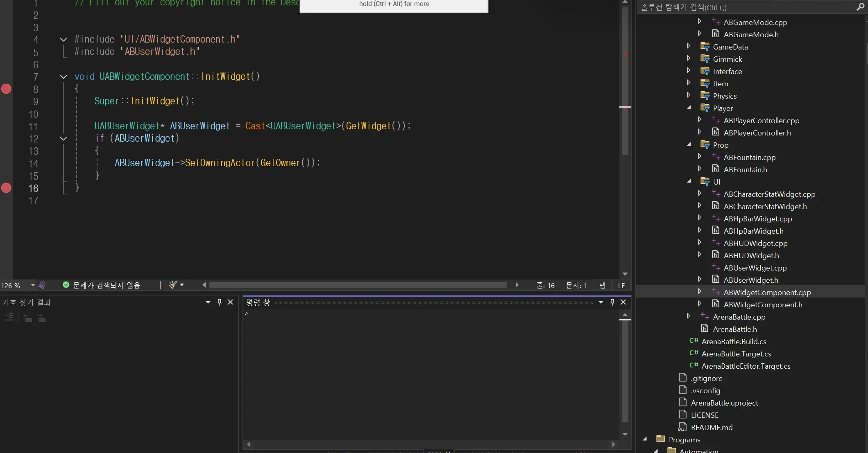Click the next result icon in 기호 찾기 결과
The image size is (868, 453).
pos(41,318)
